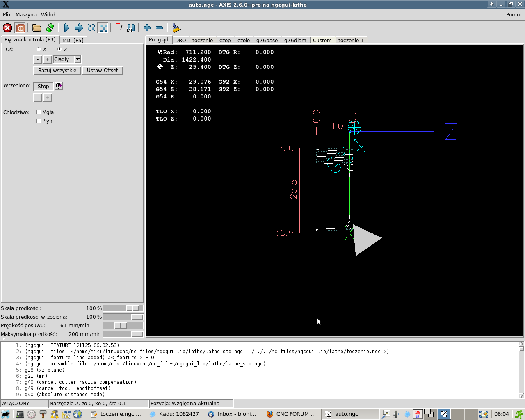Jog axis negative minus button
Screen dimensions: 525x420
pyautogui.click(x=38, y=59)
